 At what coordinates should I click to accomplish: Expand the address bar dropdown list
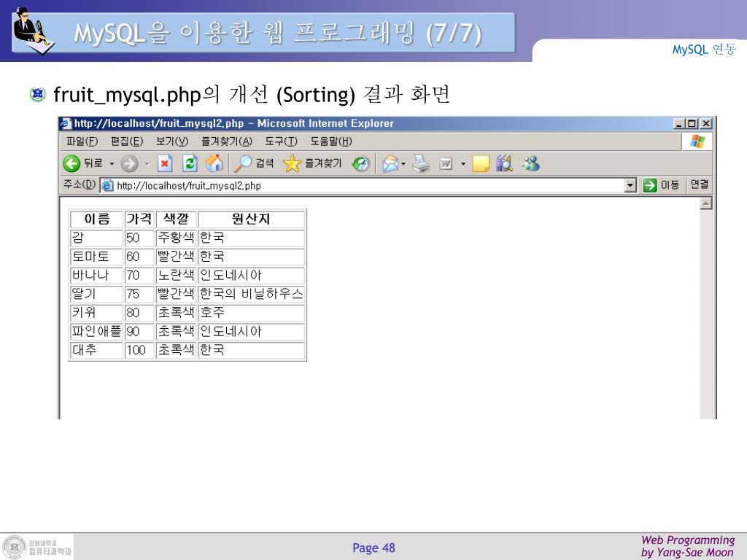(x=630, y=185)
